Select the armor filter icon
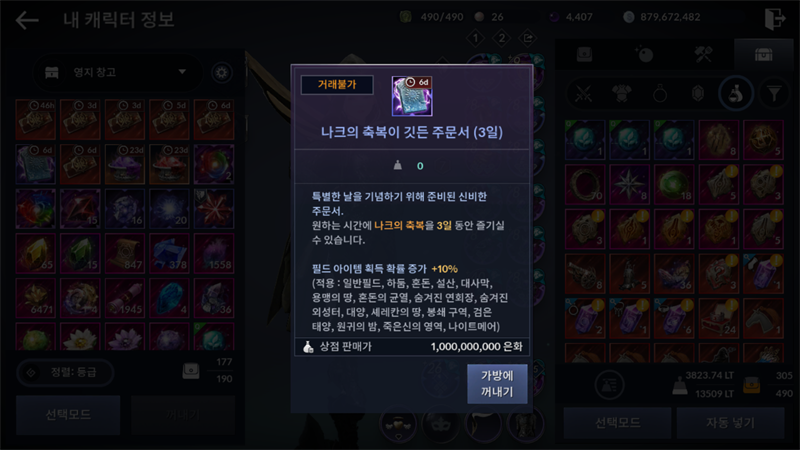 621,94
